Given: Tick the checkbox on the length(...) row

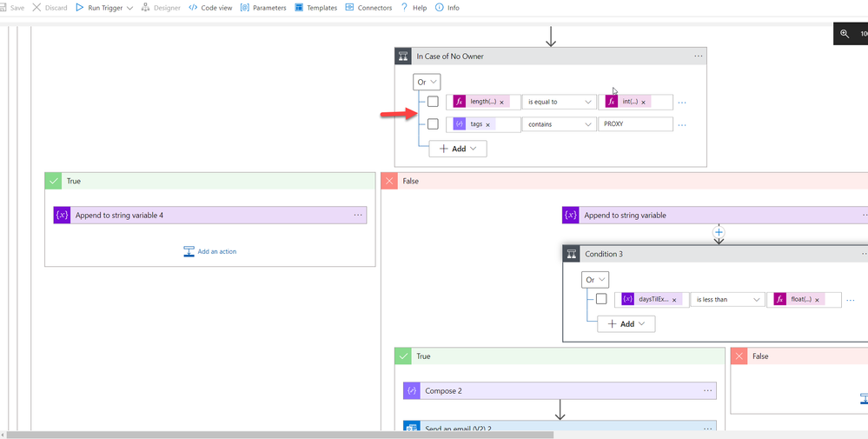Looking at the screenshot, I should (433, 102).
